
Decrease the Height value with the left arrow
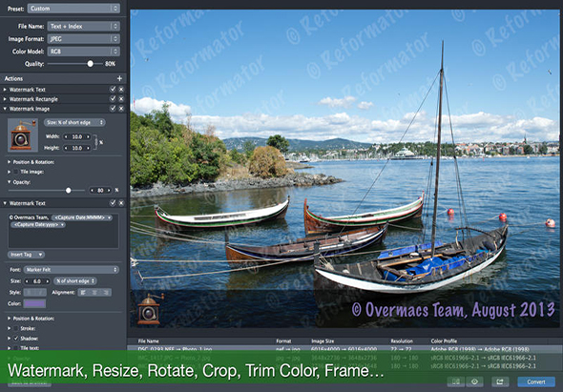coord(66,148)
